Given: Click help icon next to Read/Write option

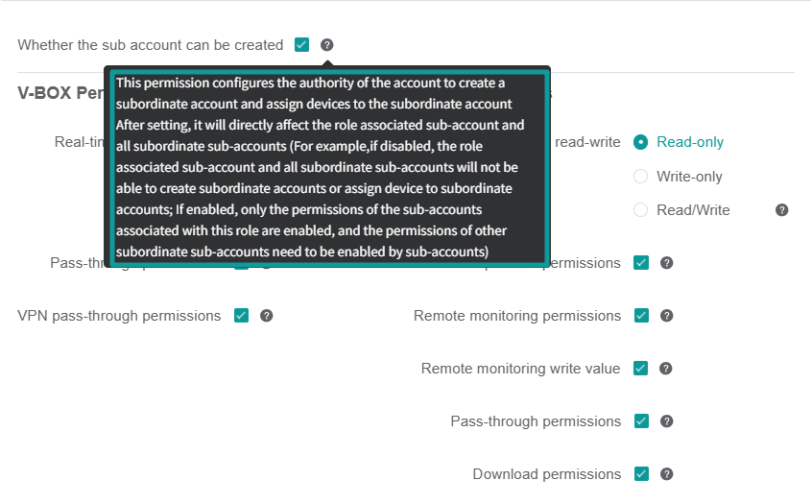Looking at the screenshot, I should (782, 210).
